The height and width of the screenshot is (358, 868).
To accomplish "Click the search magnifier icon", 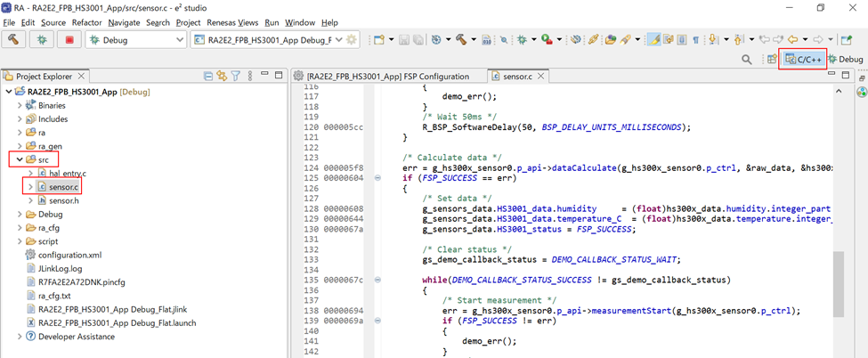I will pyautogui.click(x=748, y=60).
